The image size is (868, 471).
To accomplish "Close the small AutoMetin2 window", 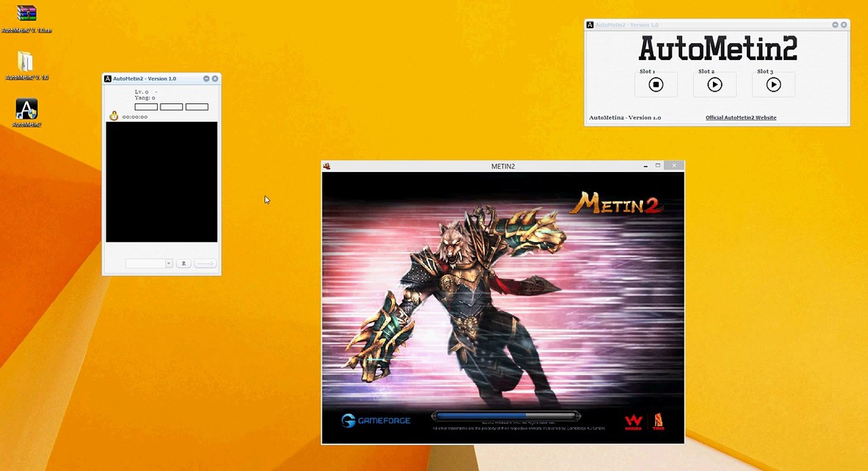I will (215, 78).
